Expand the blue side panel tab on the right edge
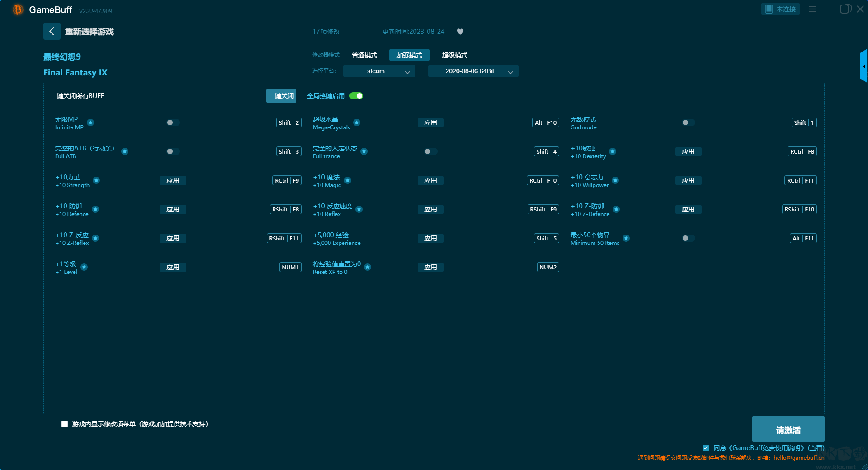This screenshot has height=470, width=868. (863, 66)
